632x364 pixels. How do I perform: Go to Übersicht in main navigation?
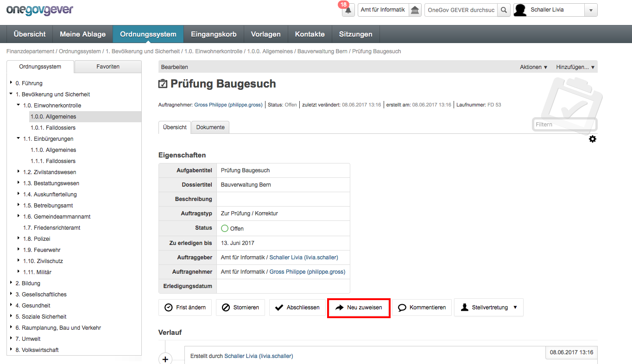30,34
